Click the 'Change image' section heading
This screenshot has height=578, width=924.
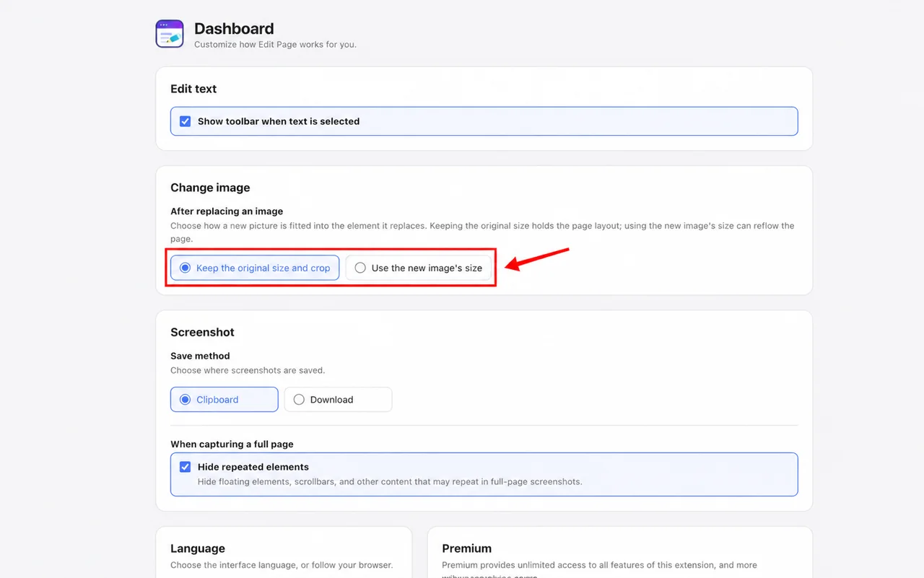pyautogui.click(x=210, y=188)
